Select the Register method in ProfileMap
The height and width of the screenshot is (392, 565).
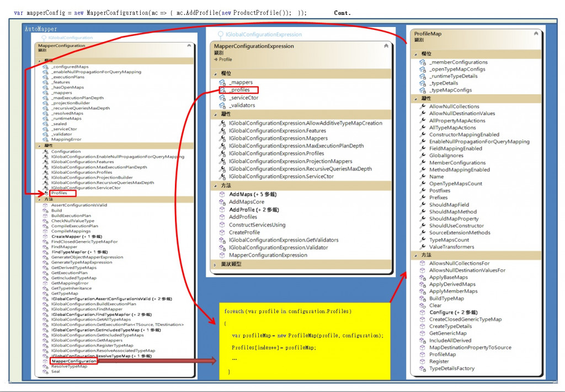click(x=439, y=362)
